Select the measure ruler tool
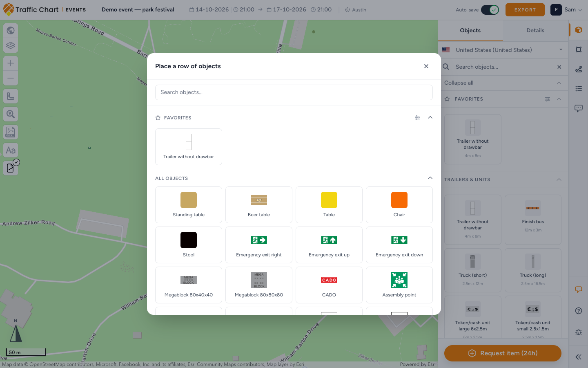This screenshot has height=368, width=588. click(x=11, y=96)
